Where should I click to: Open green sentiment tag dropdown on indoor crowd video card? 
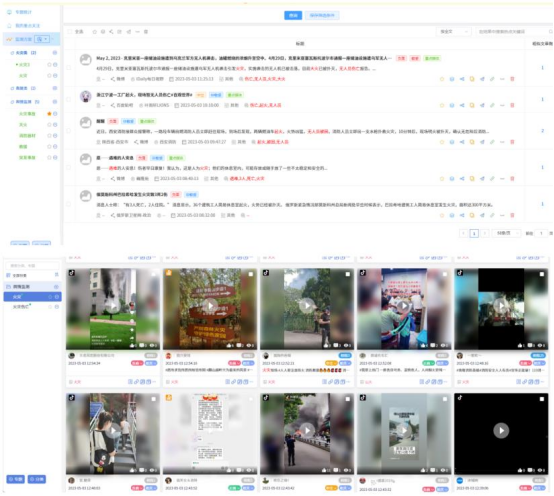point(429,363)
